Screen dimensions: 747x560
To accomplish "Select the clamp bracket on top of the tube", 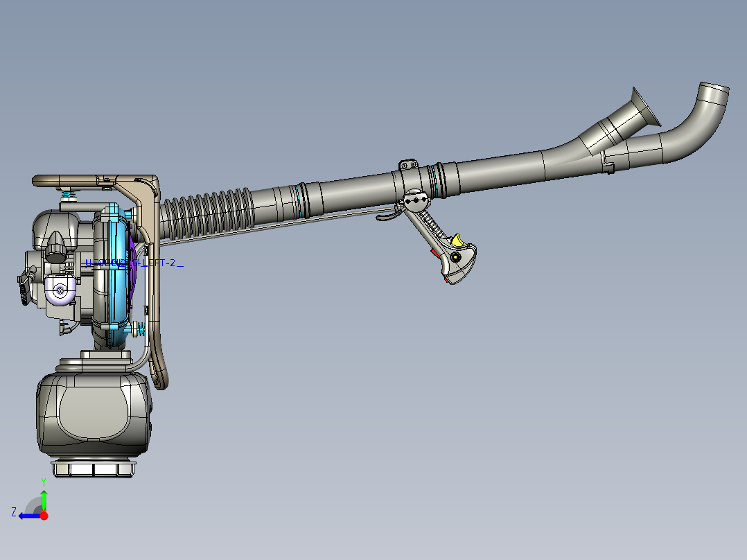I will [x=408, y=165].
